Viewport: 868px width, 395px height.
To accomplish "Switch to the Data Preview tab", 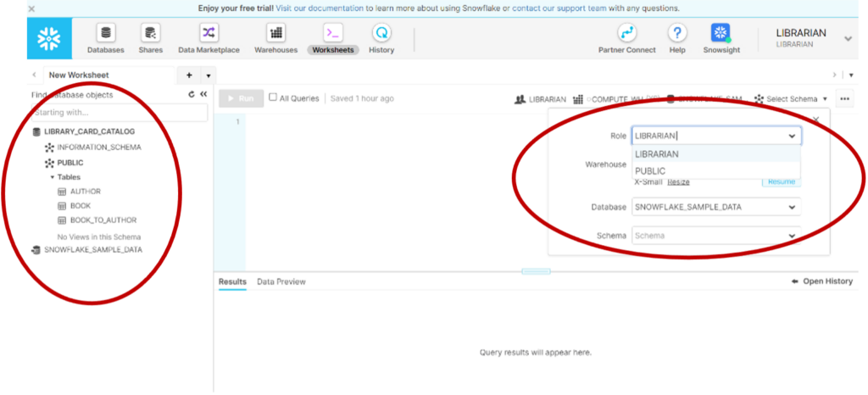I will [281, 281].
